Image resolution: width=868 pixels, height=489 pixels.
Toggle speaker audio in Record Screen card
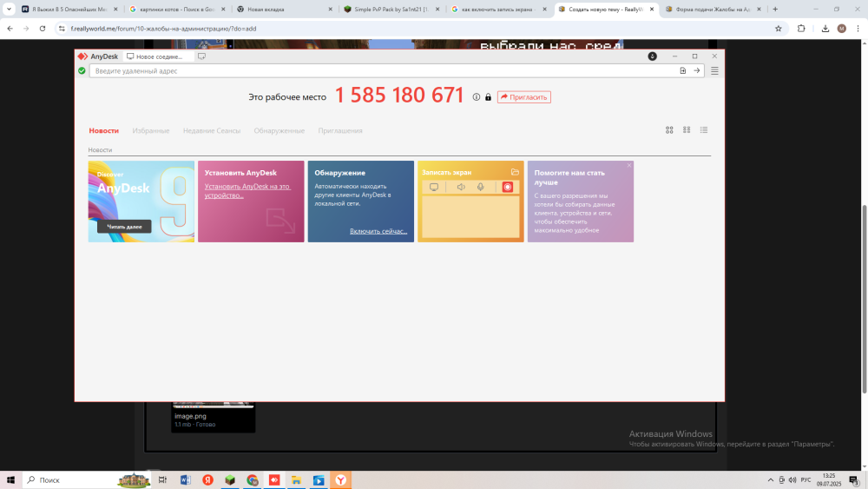click(x=461, y=188)
